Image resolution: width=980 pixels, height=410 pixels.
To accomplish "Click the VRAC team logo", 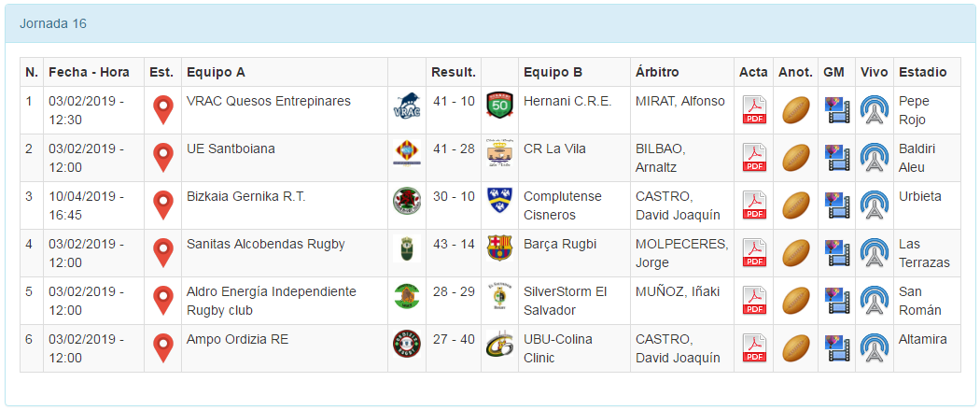I will pos(406,107).
